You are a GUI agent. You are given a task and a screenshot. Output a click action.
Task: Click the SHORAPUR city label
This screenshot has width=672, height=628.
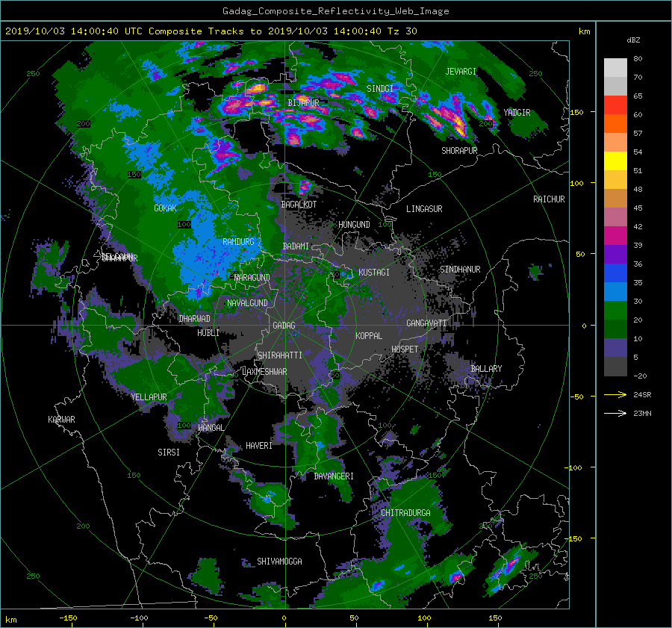point(459,151)
